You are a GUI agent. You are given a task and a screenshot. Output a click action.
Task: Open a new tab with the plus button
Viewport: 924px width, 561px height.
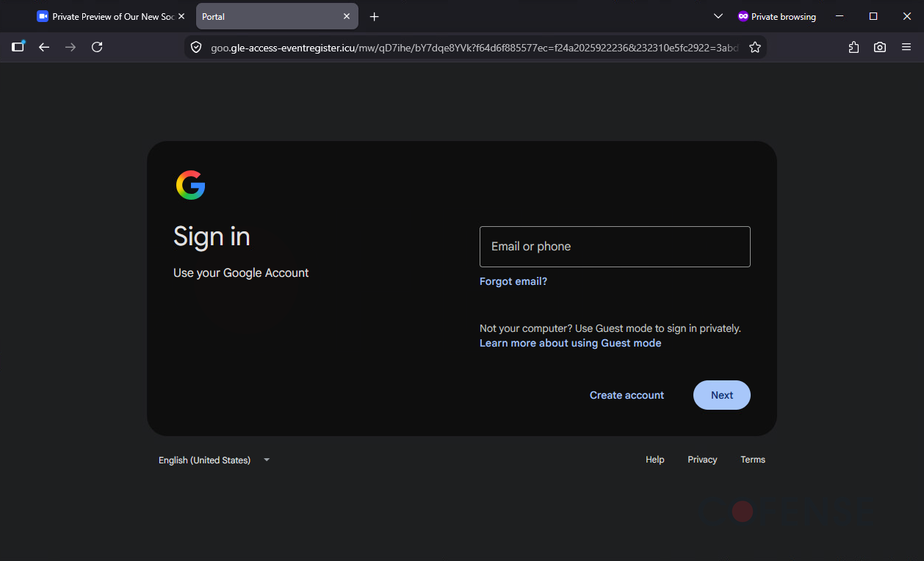pos(375,16)
